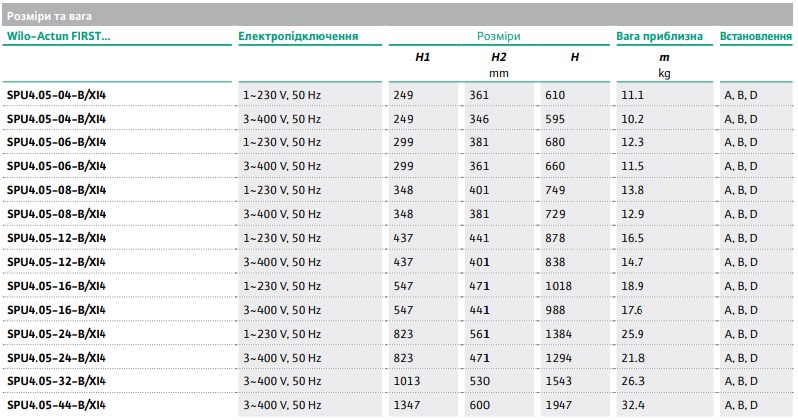Click the 1947 height value cell
The height and width of the screenshot is (420, 798).
click(561, 404)
